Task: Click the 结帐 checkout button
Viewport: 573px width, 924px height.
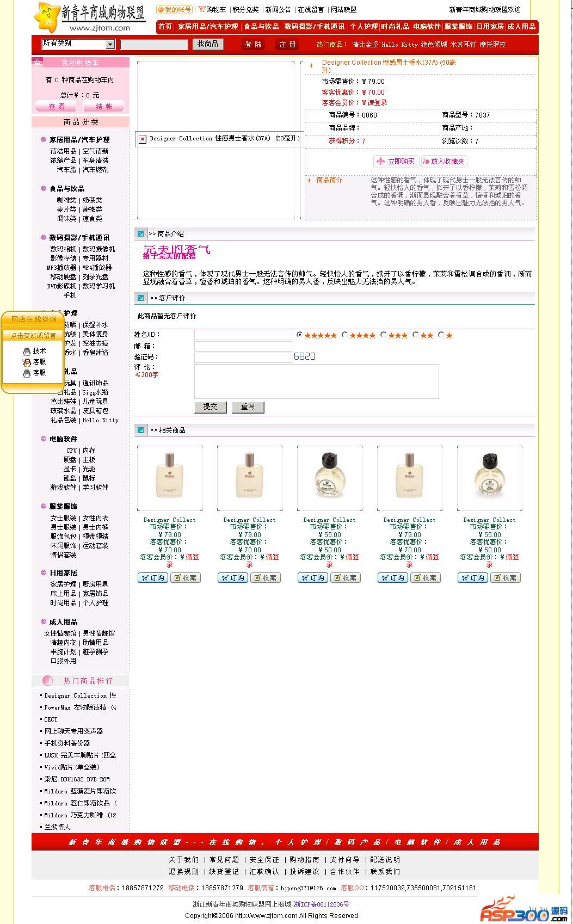Action: 104,107
